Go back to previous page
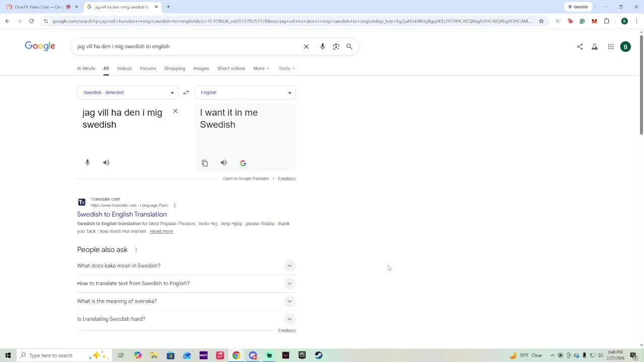644x362 pixels. tap(7, 21)
